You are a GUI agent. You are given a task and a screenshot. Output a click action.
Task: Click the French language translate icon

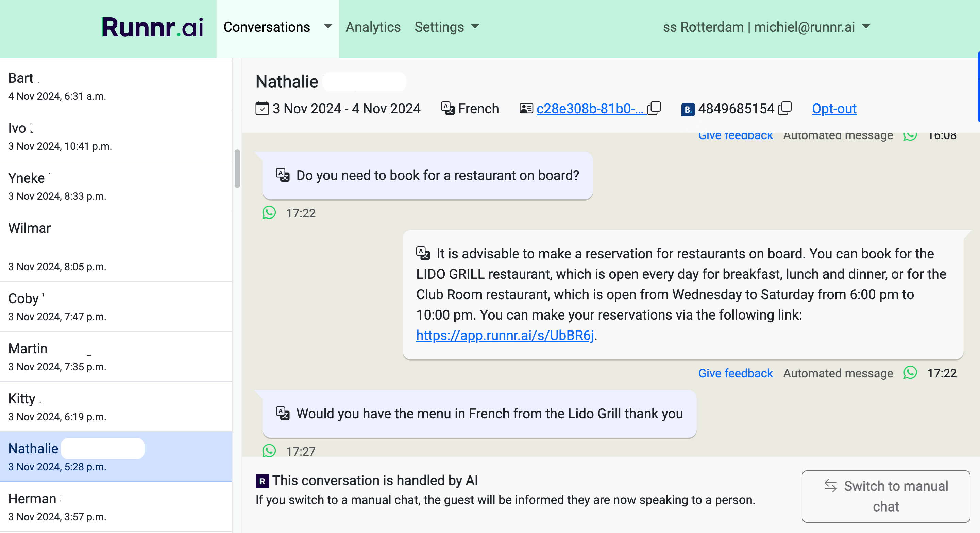[448, 109]
